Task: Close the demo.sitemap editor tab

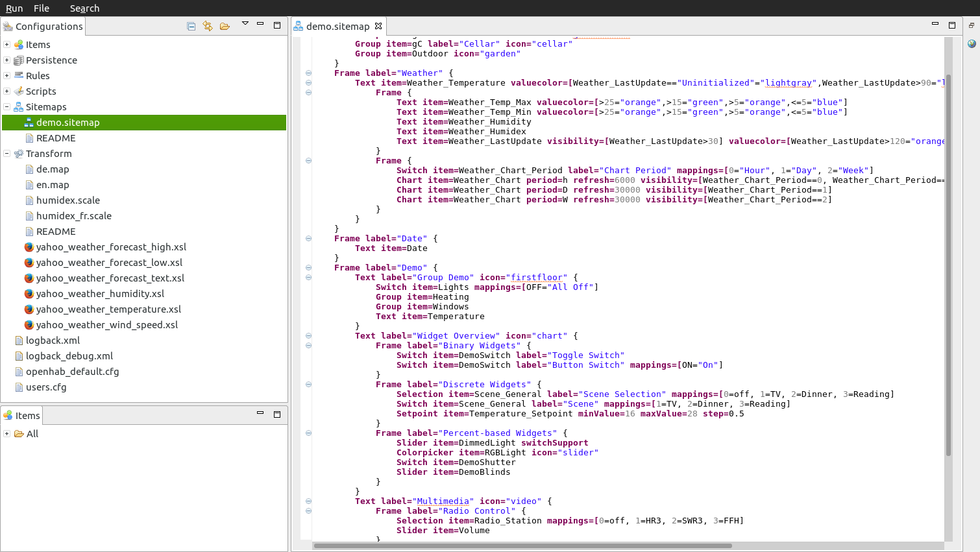Action: point(378,26)
